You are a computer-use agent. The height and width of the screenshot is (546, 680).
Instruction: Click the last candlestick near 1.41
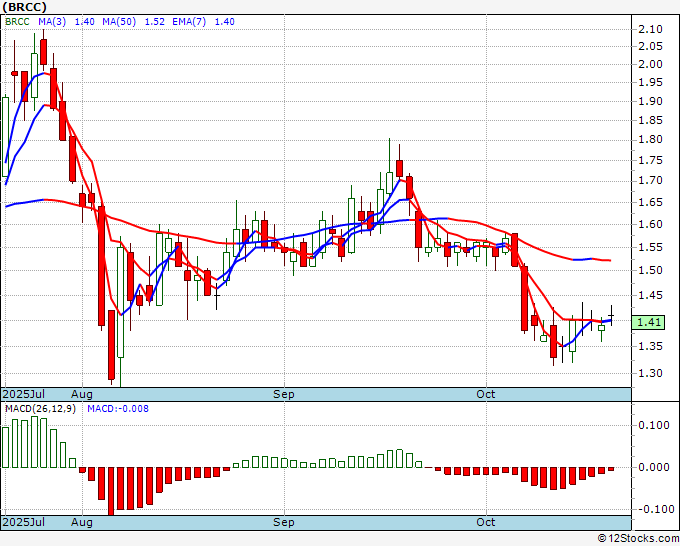pyautogui.click(x=611, y=318)
